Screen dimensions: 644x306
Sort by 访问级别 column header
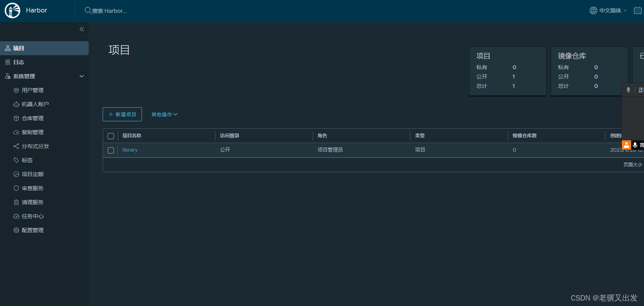[x=229, y=136]
